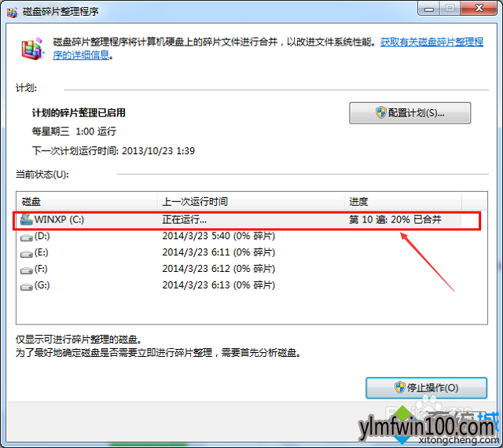Open the 获取有关磁盘碎片整理程序的详细信息 link

(431, 42)
